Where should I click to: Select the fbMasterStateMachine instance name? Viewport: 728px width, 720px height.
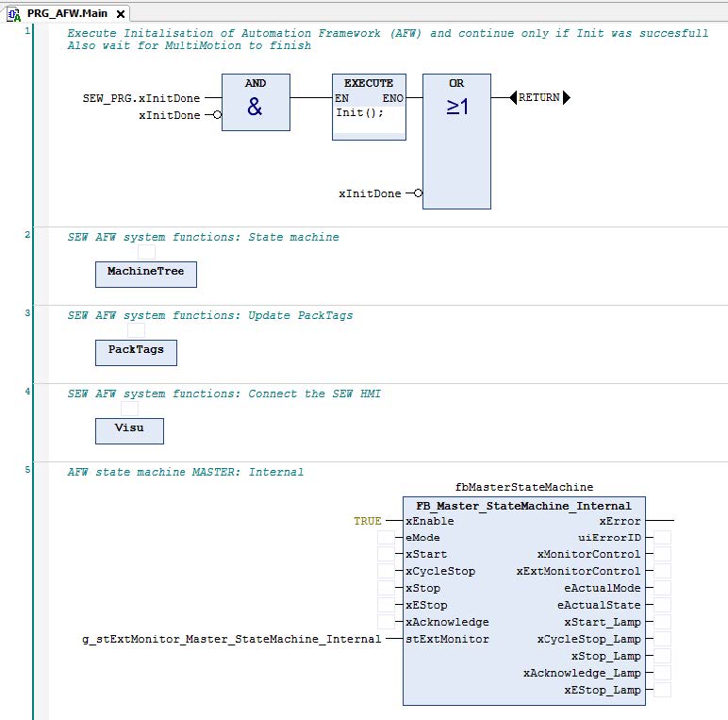[x=524, y=487]
